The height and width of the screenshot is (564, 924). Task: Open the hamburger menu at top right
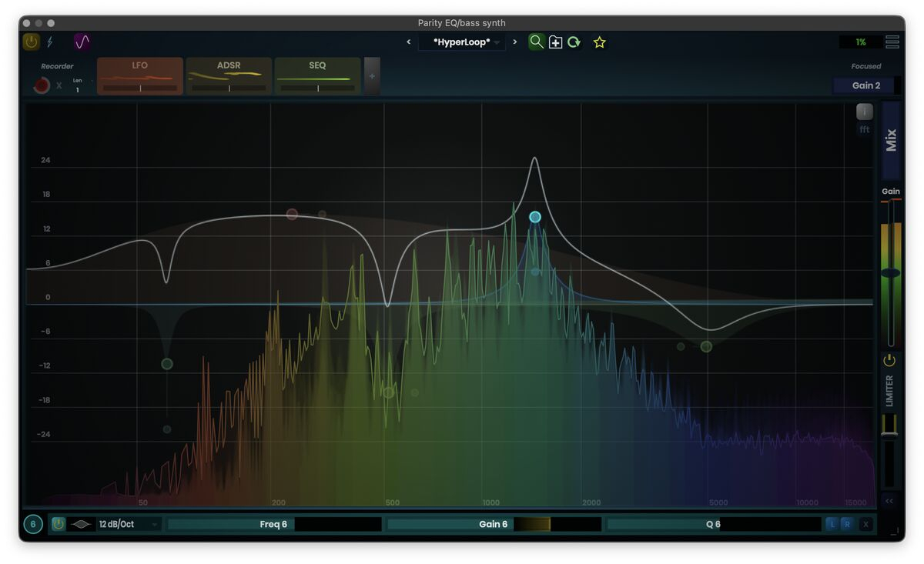click(x=892, y=42)
